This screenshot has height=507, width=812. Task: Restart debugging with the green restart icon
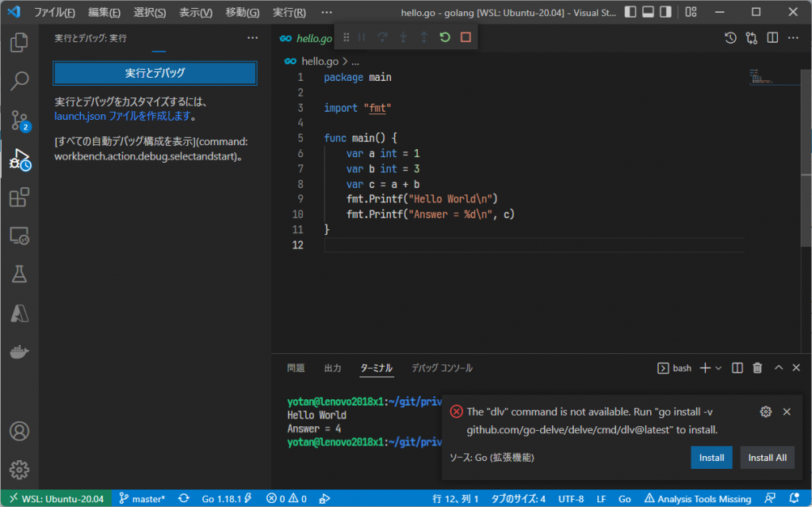[x=445, y=37]
